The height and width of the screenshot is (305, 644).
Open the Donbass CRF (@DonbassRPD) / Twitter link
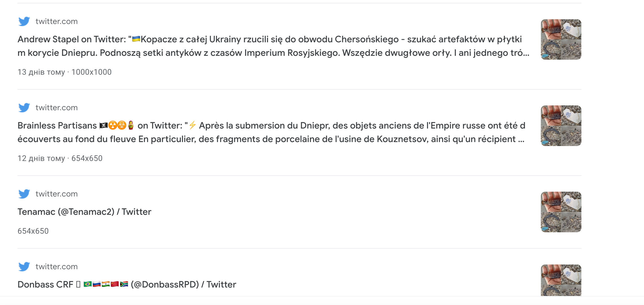click(x=127, y=284)
